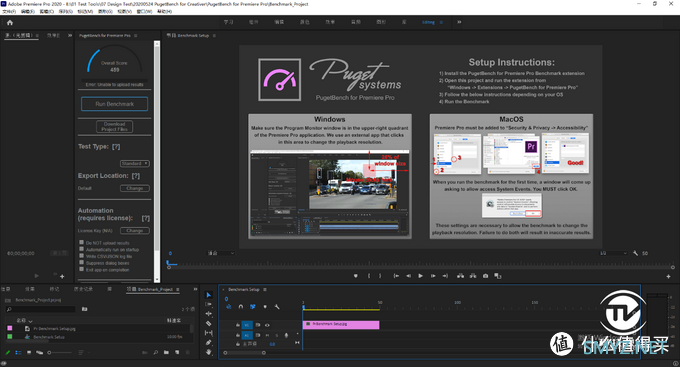Open Program Monitor button editor plus
The height and width of the screenshot is (367, 680).
(668, 276)
